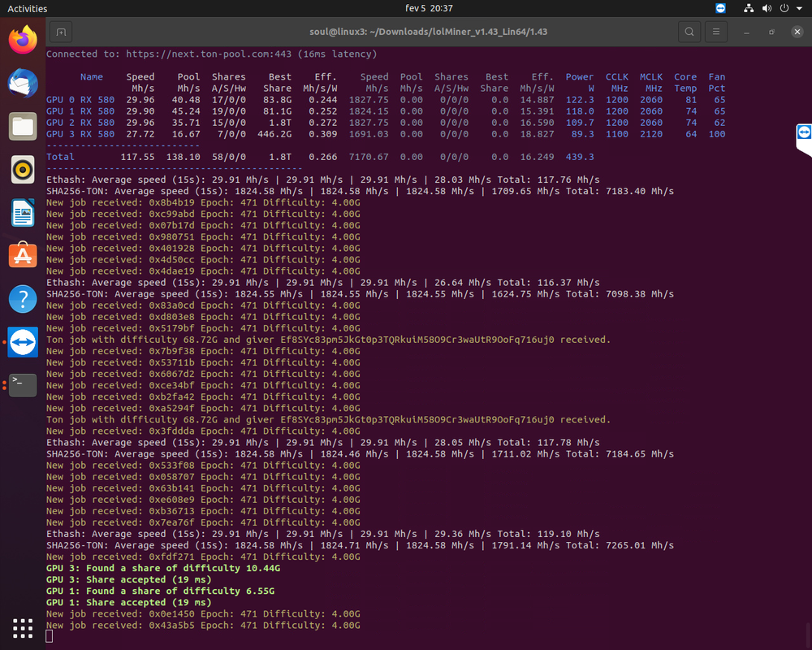
Task: Open the Help icon in dock
Action: [x=23, y=299]
